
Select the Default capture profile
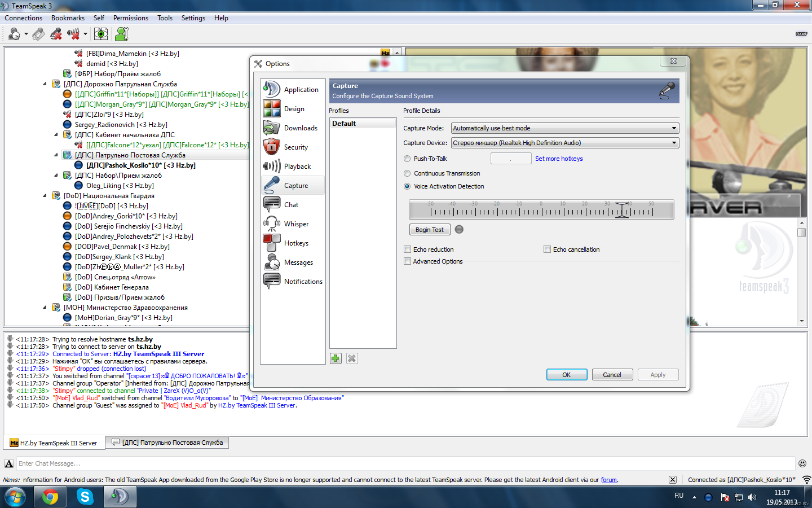click(363, 124)
